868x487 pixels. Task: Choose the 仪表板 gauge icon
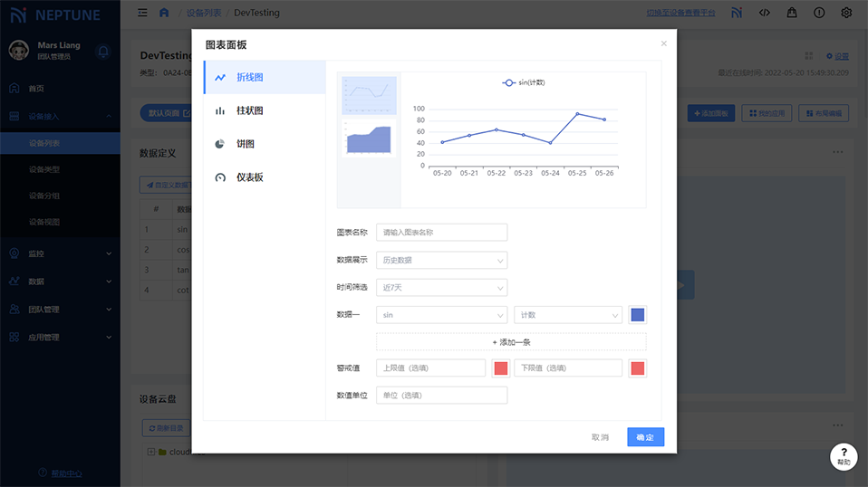pos(220,177)
